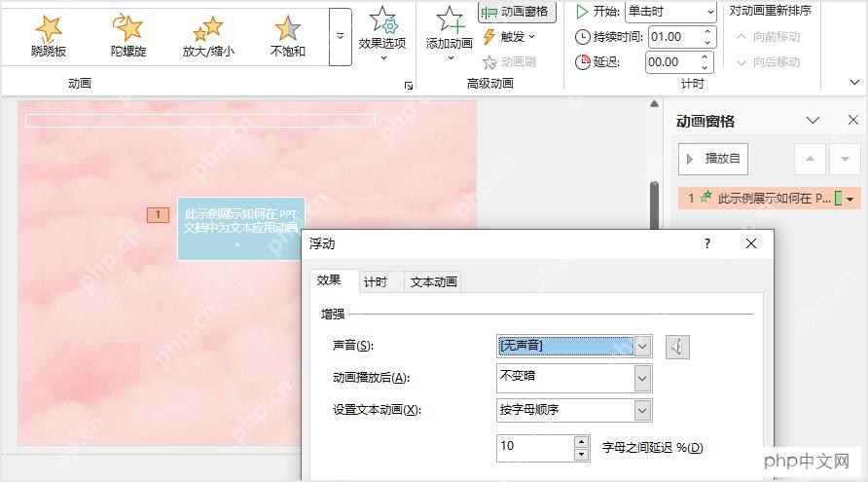Apply the 放大/缩小 (Grow/Shrink) animation
Viewport: 868px width, 482px height.
(208, 35)
